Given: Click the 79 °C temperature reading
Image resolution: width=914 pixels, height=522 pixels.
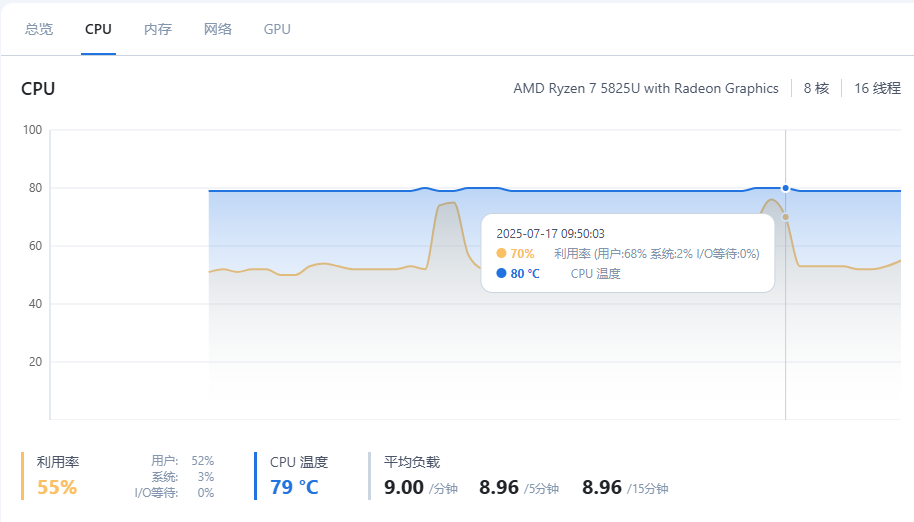Looking at the screenshot, I should [294, 488].
